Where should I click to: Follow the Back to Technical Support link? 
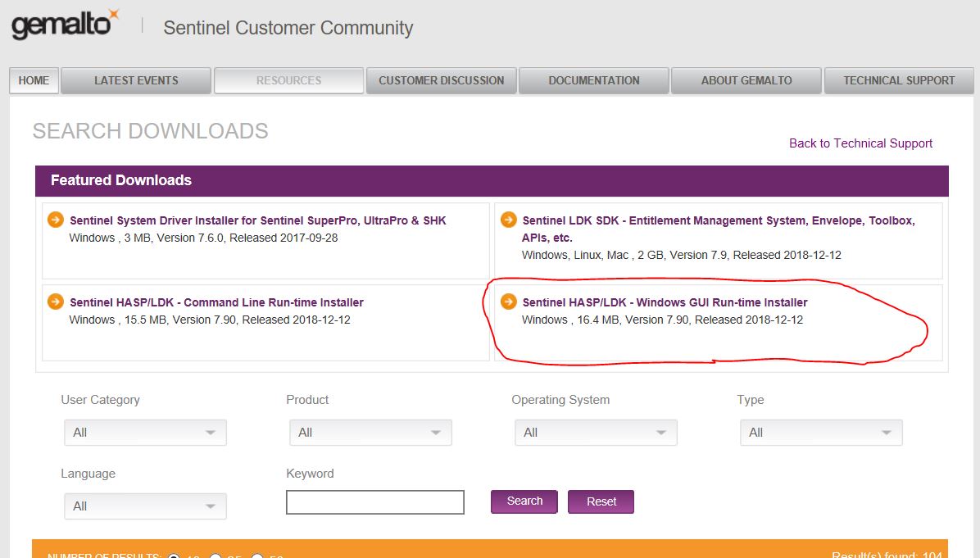coord(860,143)
